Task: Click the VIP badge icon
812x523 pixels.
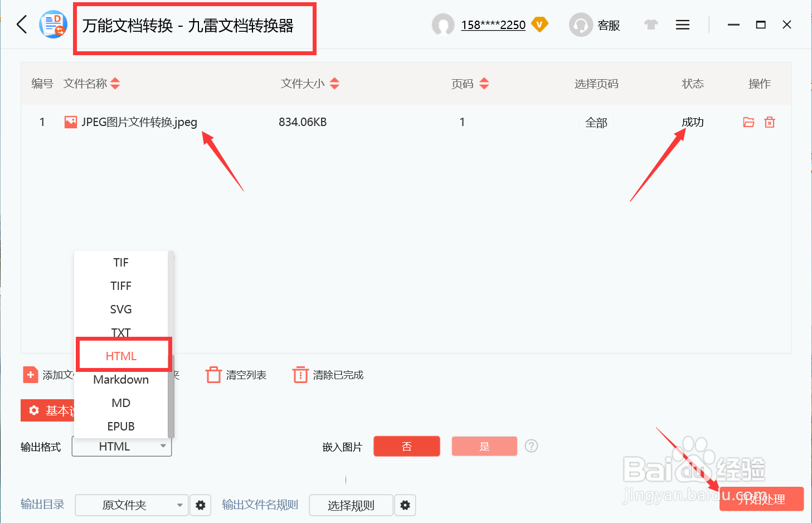Action: click(539, 25)
